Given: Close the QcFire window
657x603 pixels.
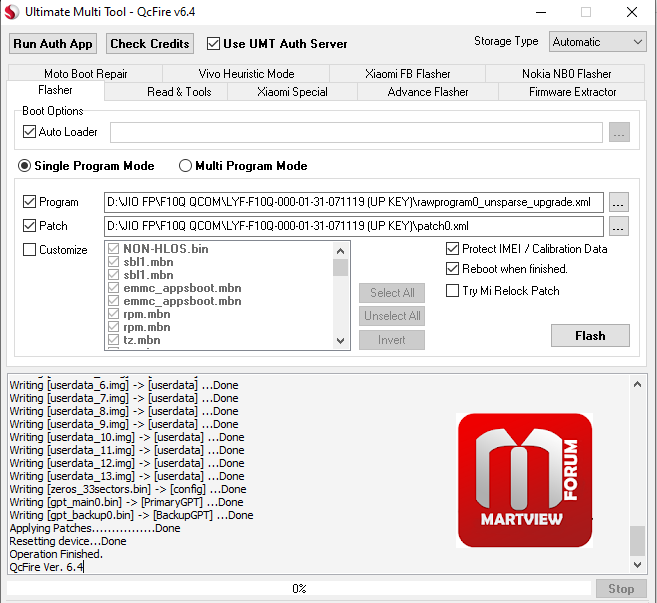Looking at the screenshot, I should click(632, 12).
